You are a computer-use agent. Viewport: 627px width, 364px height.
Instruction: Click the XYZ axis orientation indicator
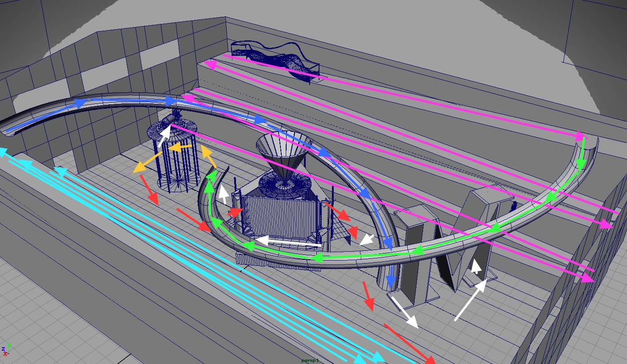click(6, 349)
